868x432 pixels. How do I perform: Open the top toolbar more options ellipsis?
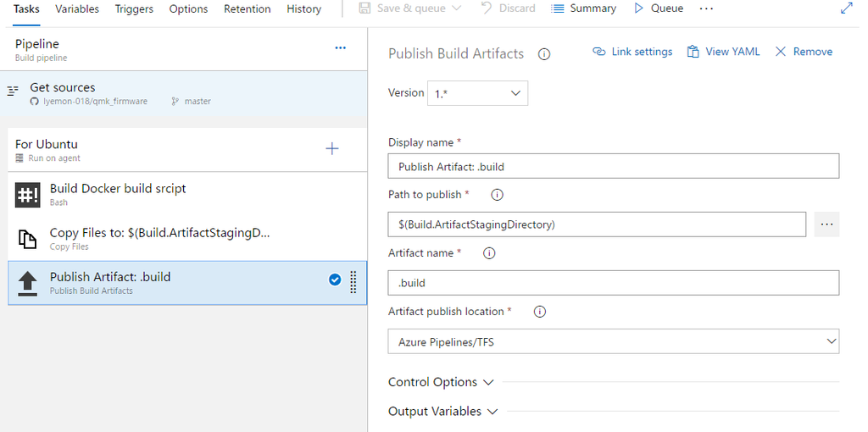706,8
